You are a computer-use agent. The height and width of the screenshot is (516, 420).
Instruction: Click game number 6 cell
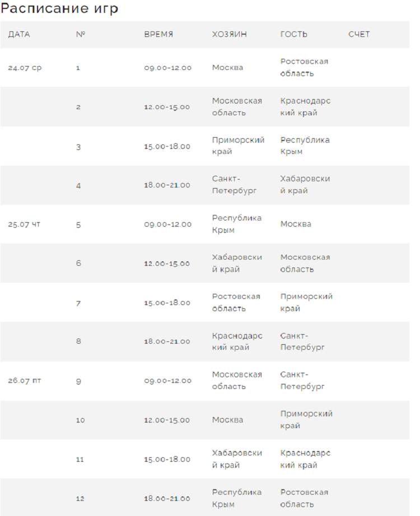click(78, 264)
